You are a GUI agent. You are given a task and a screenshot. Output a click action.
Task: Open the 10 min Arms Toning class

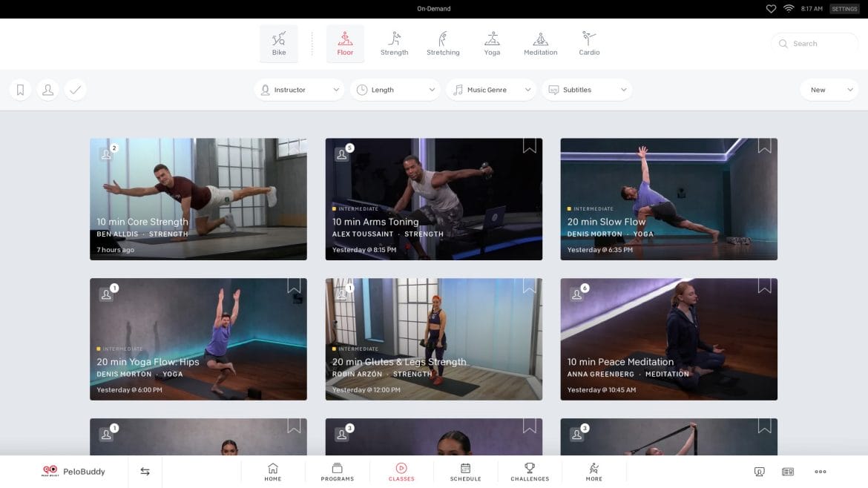434,200
